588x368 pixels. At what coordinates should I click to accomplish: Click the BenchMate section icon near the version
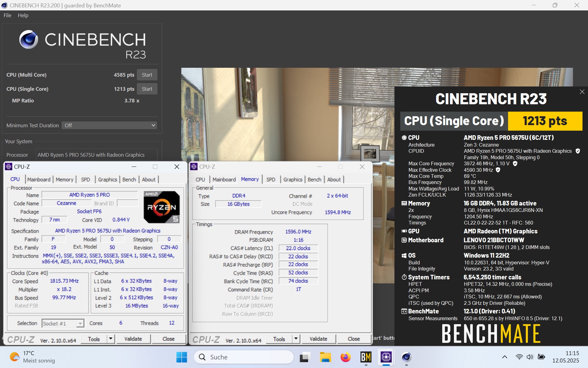point(404,311)
